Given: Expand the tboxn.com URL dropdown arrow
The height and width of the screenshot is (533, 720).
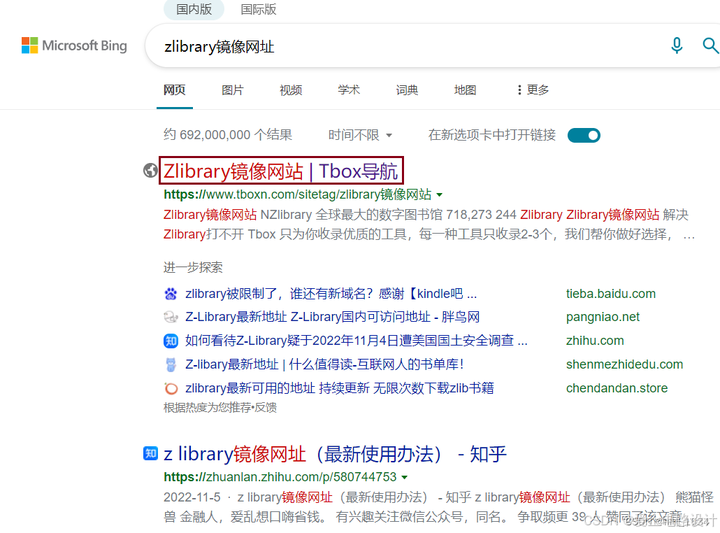Looking at the screenshot, I should [439, 195].
